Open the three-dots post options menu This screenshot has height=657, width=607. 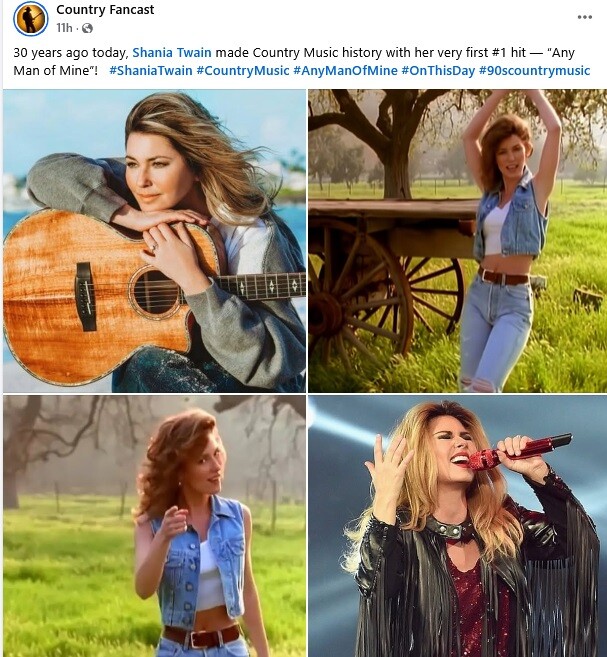click(584, 17)
